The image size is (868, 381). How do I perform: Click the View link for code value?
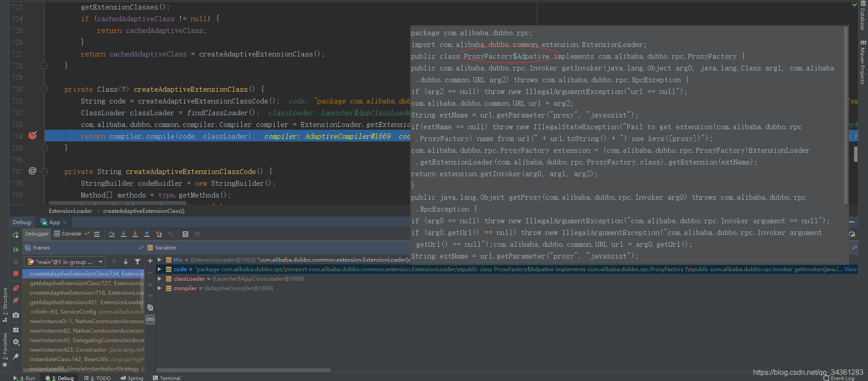pos(850,269)
